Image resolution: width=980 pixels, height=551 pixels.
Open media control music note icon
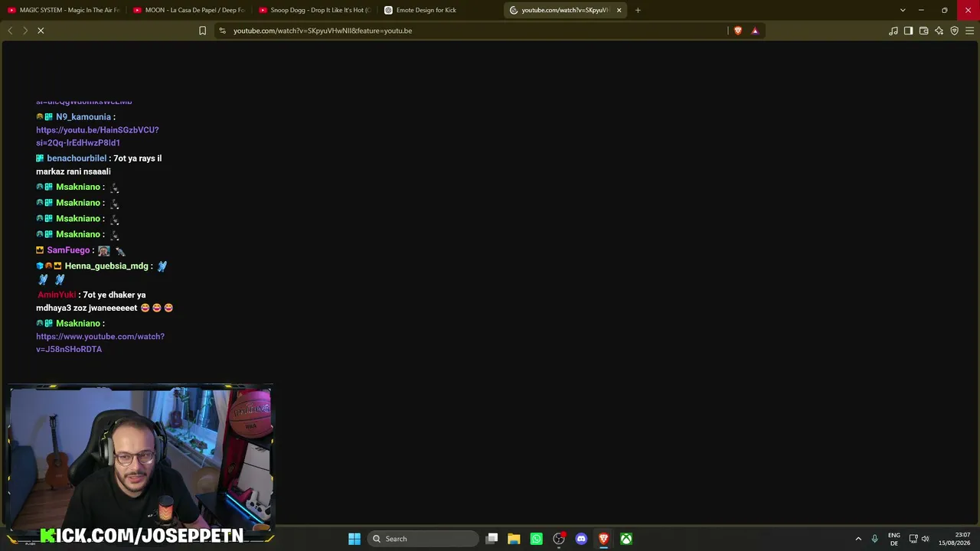point(893,31)
